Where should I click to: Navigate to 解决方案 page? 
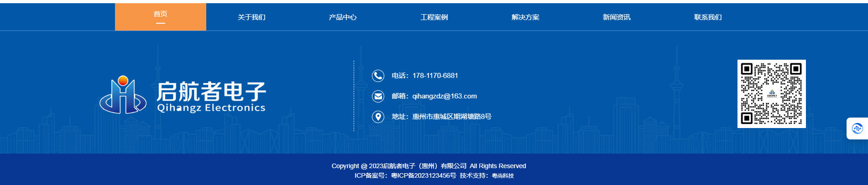pos(525,17)
